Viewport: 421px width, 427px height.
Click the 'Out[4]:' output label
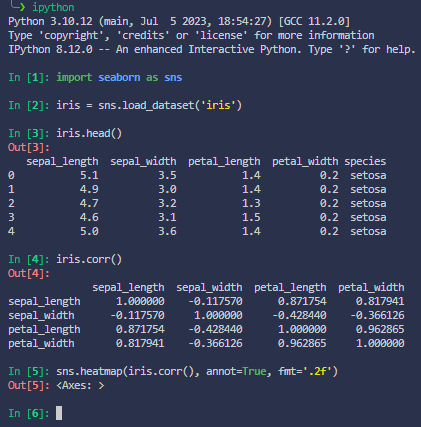(x=29, y=273)
